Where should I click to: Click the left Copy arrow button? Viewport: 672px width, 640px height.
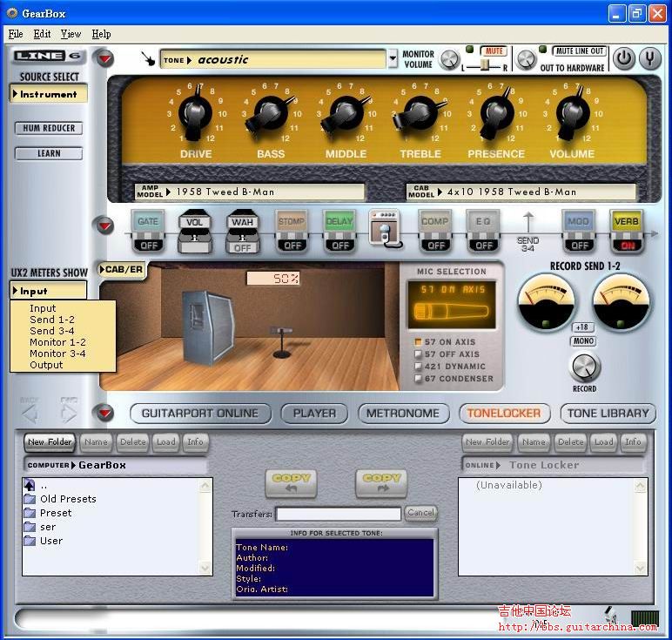tap(291, 482)
